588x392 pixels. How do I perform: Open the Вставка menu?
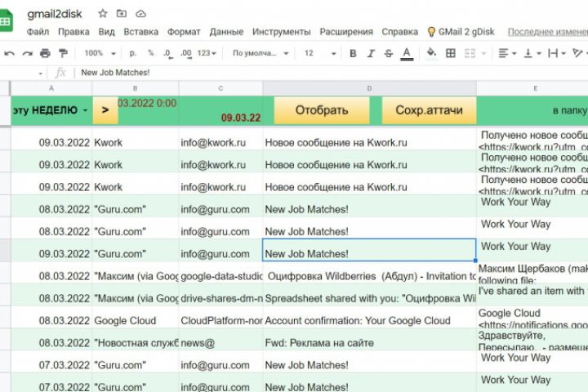141,32
